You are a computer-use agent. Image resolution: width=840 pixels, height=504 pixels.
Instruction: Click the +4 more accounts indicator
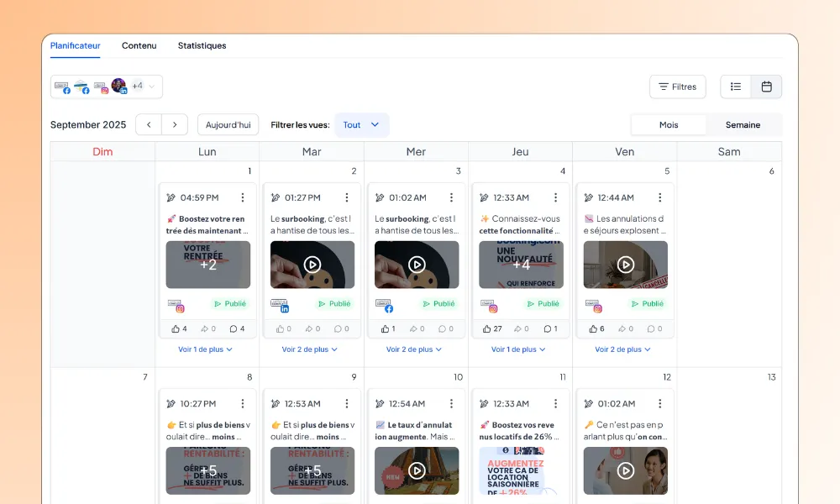pyautogui.click(x=138, y=86)
